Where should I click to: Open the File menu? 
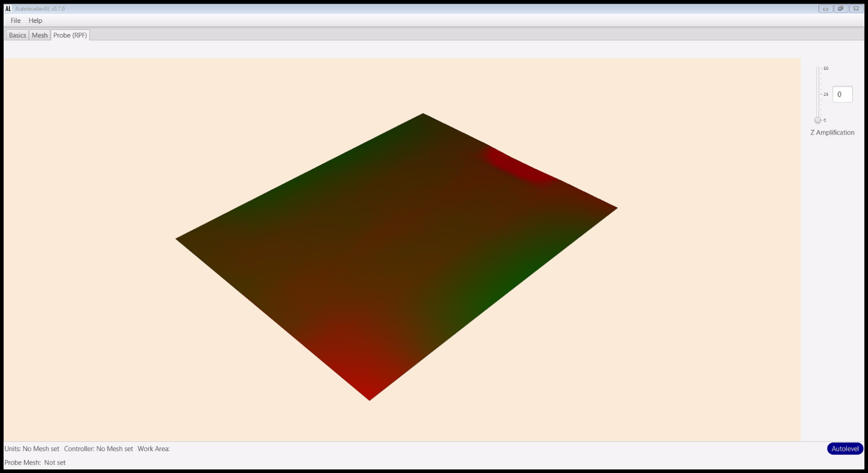pyautogui.click(x=16, y=20)
